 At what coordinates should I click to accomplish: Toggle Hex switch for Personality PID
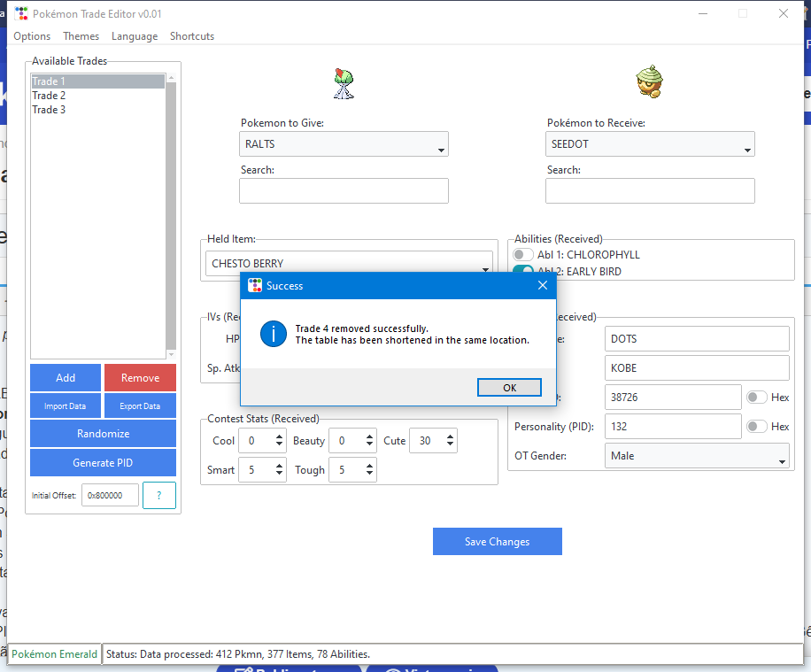tap(757, 427)
